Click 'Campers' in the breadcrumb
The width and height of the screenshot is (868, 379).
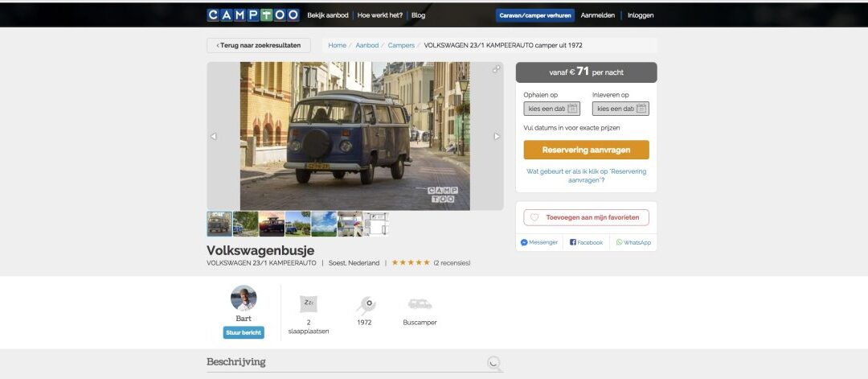401,45
